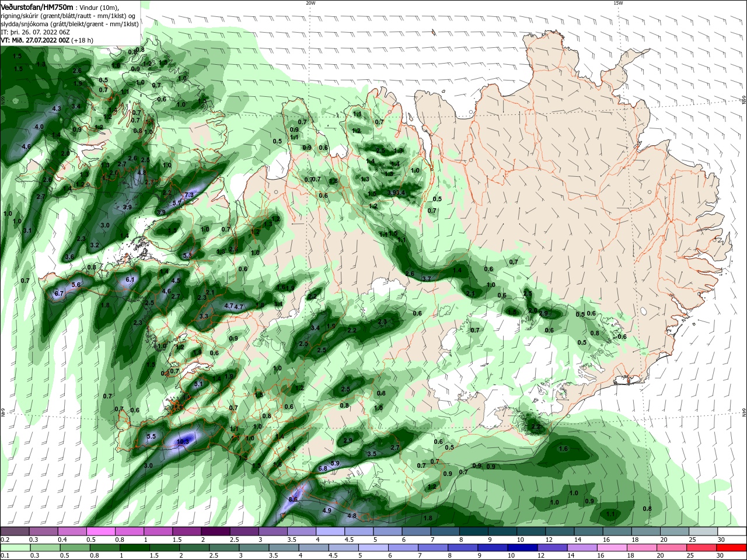
Task: Click the '18.3' precipitation value
Action: tap(183, 442)
